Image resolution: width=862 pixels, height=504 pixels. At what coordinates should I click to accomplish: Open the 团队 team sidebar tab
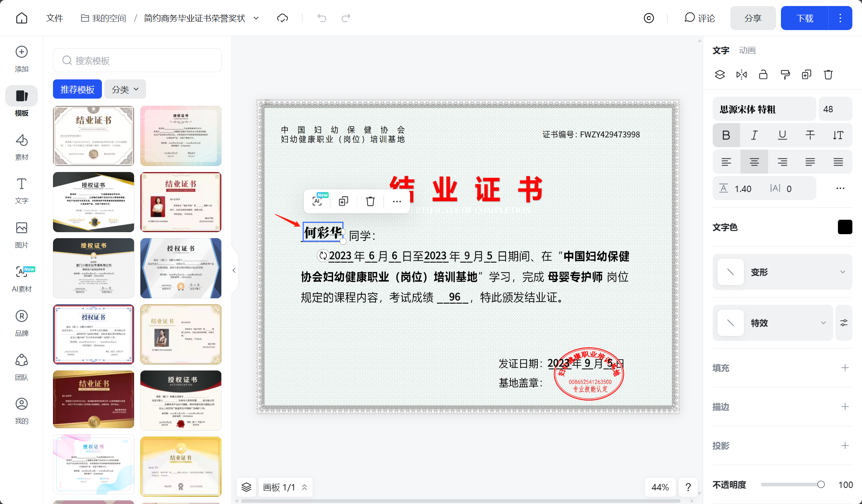tap(22, 368)
